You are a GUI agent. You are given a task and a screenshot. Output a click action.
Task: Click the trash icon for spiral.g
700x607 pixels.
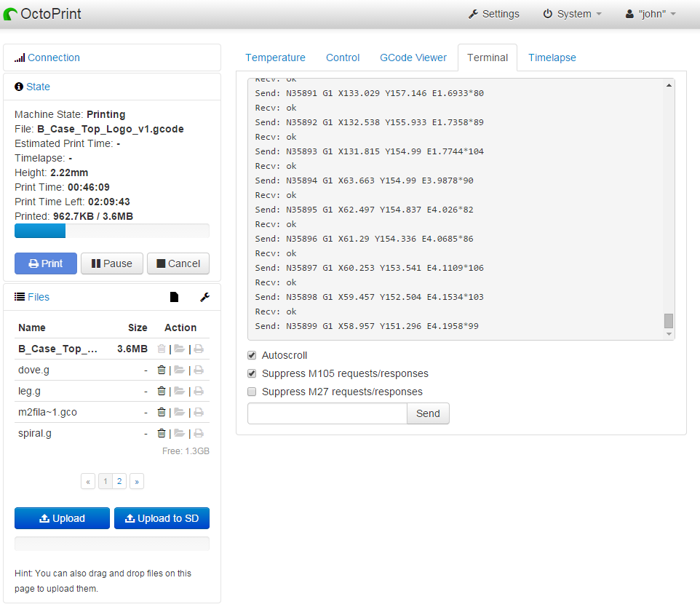click(x=162, y=434)
